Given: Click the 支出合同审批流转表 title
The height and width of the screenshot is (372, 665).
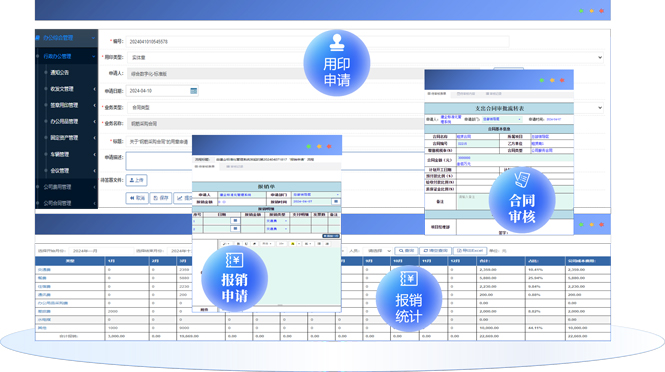Looking at the screenshot, I should pos(499,109).
